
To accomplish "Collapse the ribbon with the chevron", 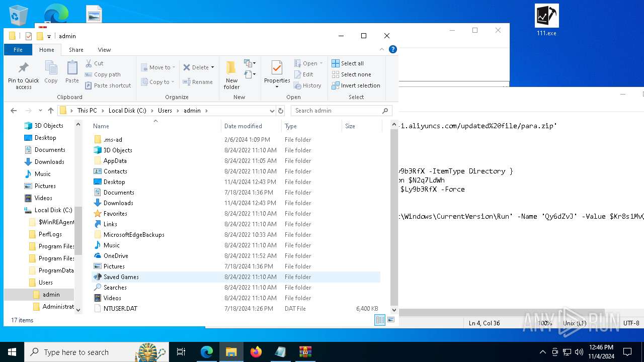I will (382, 49).
